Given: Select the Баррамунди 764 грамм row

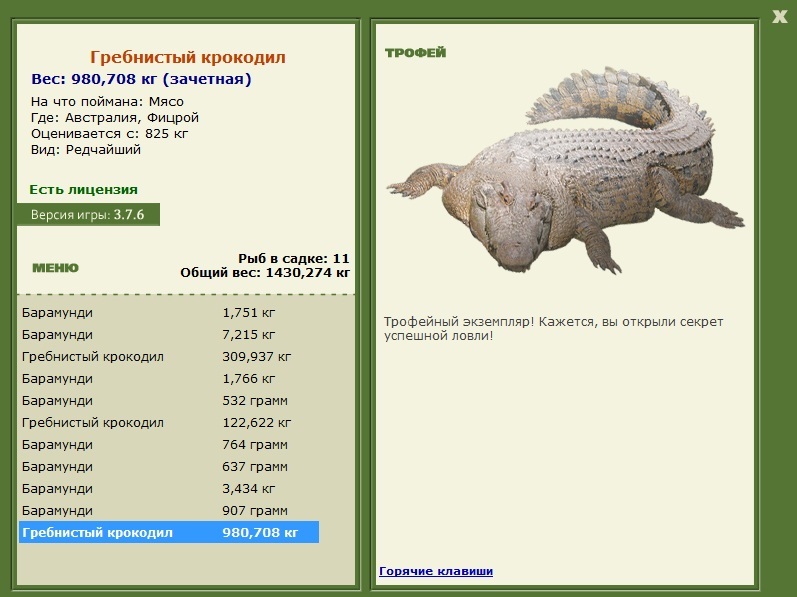Looking at the screenshot, I should click(x=169, y=445).
